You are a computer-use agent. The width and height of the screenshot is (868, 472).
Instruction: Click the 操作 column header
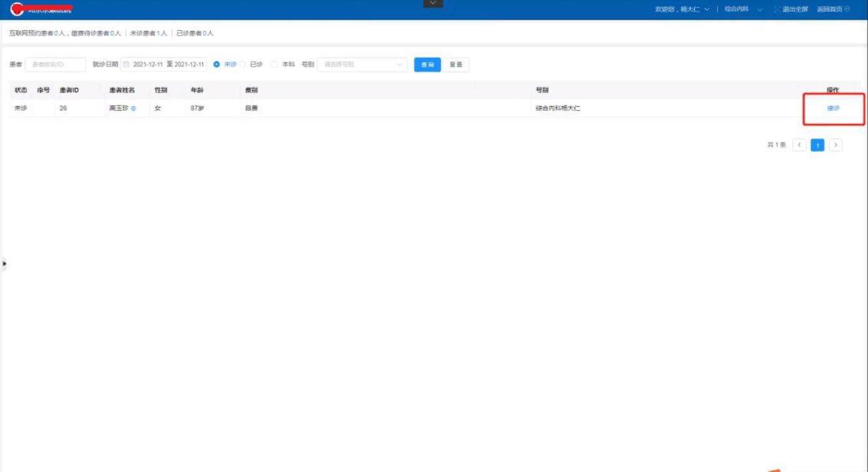[x=833, y=90]
